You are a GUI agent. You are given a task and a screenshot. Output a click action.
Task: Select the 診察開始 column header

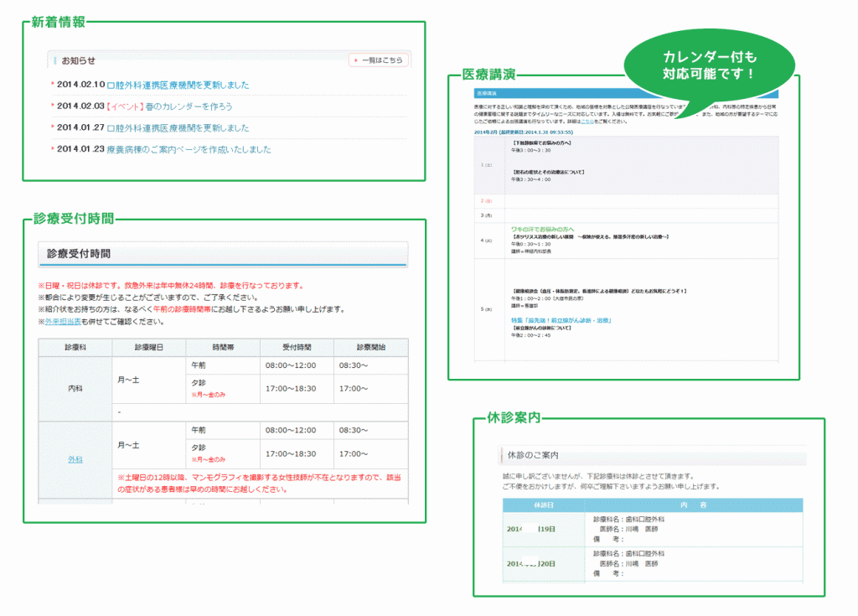pyautogui.click(x=371, y=347)
